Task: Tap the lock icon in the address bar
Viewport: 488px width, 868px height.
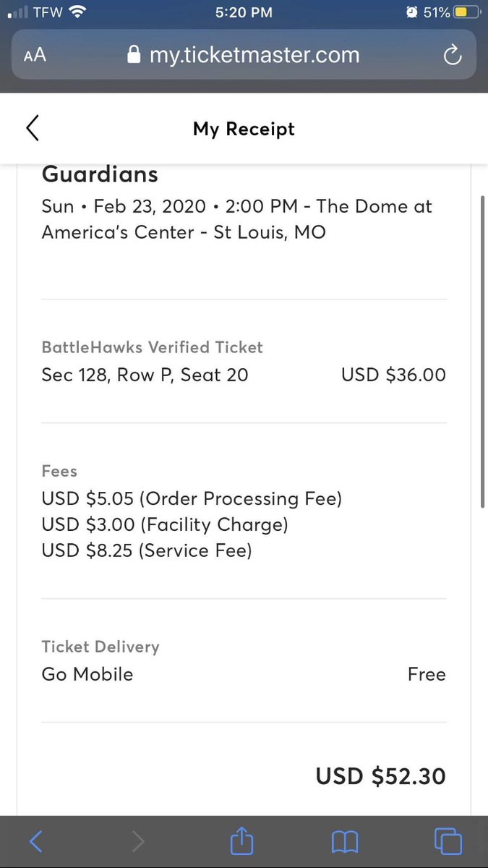Action: coord(133,55)
